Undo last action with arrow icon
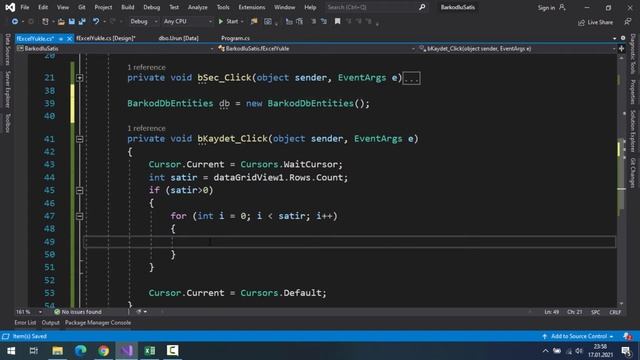 pos(96,21)
